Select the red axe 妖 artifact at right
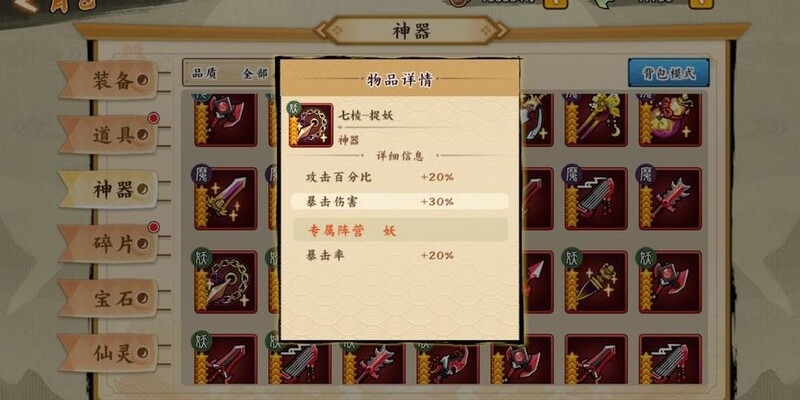800x400 pixels. [670, 281]
